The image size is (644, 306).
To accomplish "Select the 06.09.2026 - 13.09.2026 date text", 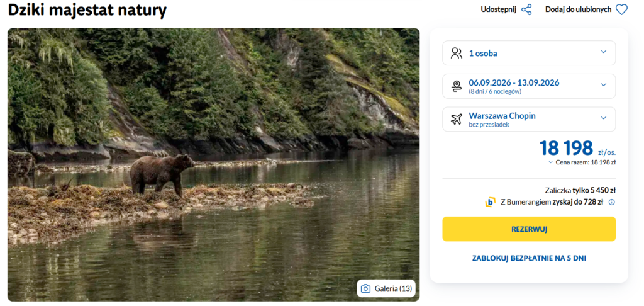I will pos(514,82).
